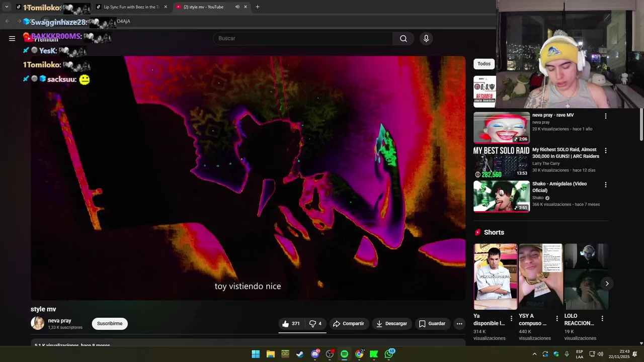Viewport: 644px width, 362px height.
Task: Open the Windows Start menu
Action: pos(256,354)
